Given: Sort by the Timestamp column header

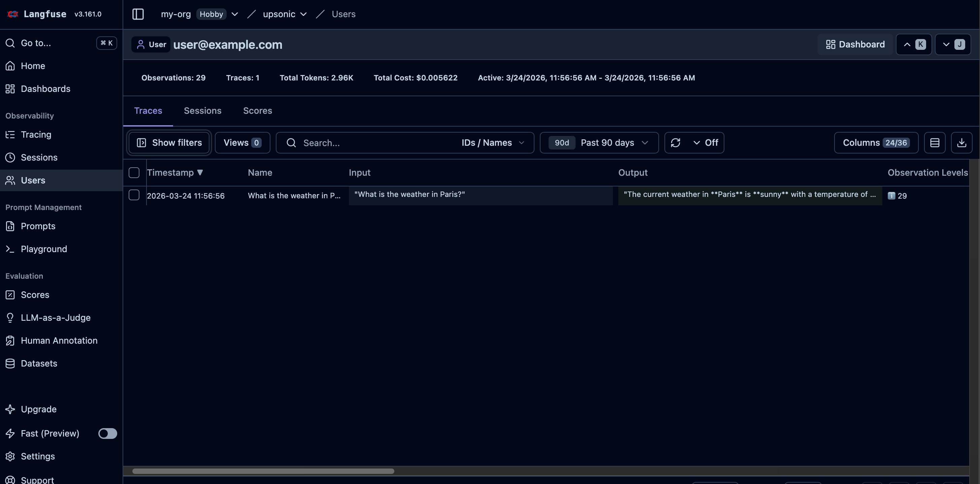Looking at the screenshot, I should (x=175, y=173).
